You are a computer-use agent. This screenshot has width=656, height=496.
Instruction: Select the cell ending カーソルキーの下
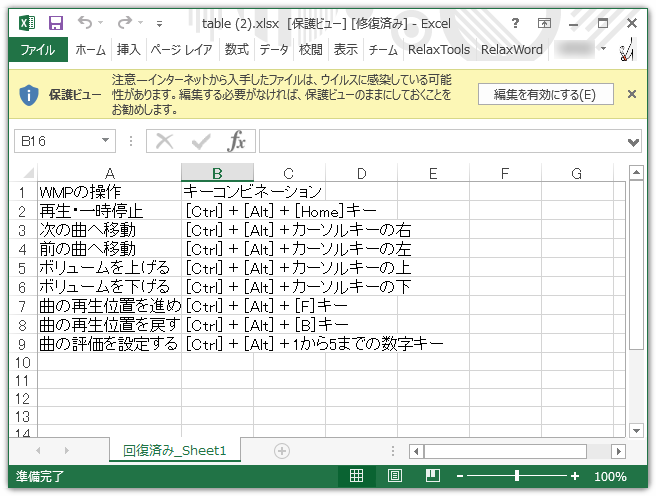(218, 287)
